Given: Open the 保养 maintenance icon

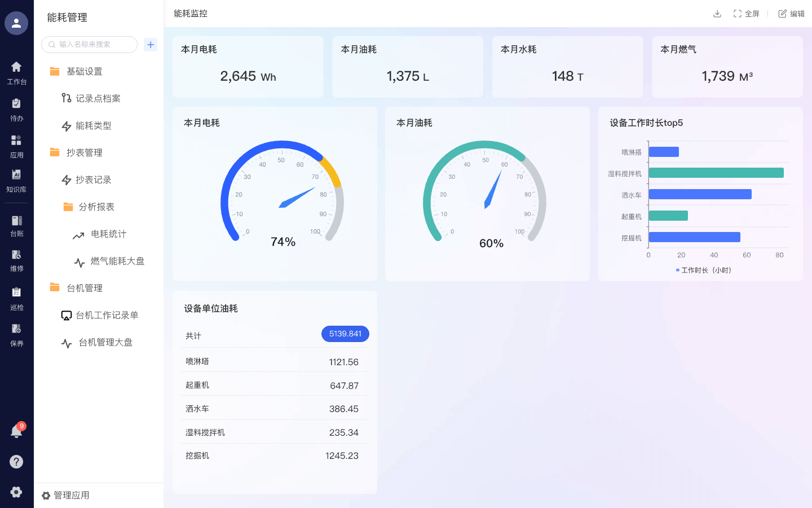Looking at the screenshot, I should (16, 333).
